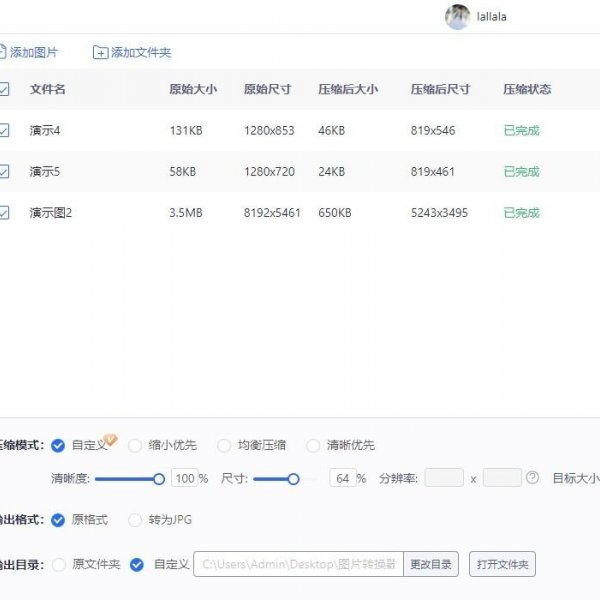The width and height of the screenshot is (600, 600).
Task: Click the help icon beside 分辨率 fields
Action: (x=532, y=478)
